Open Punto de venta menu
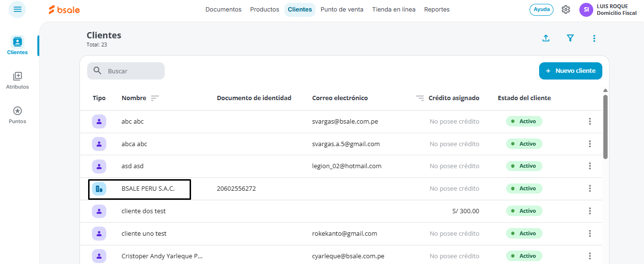The image size is (644, 264). [342, 10]
